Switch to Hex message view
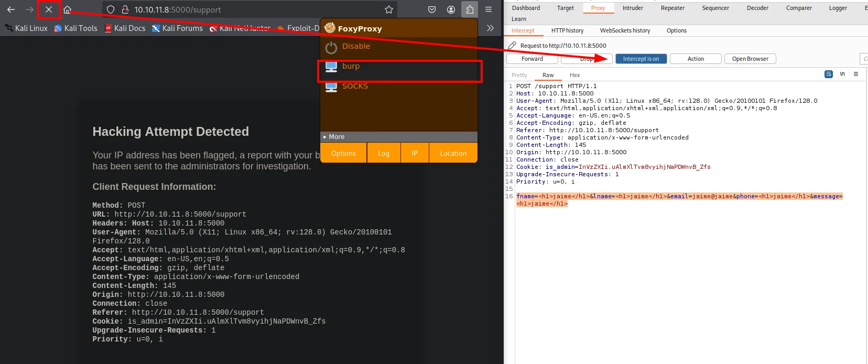The image size is (868, 364). [574, 75]
